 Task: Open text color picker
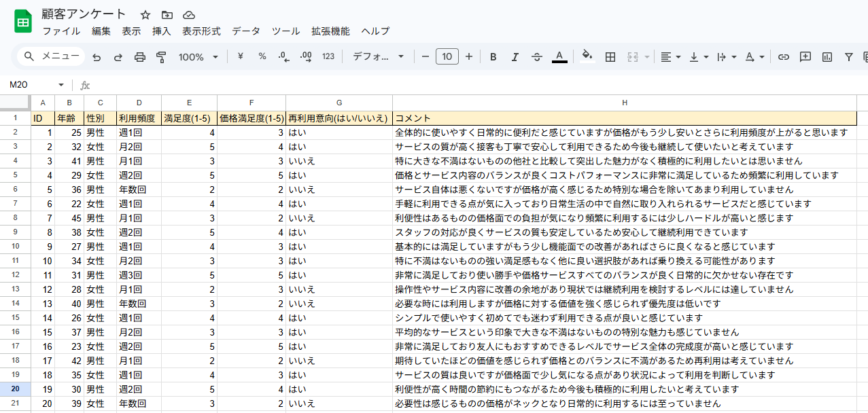coord(559,57)
